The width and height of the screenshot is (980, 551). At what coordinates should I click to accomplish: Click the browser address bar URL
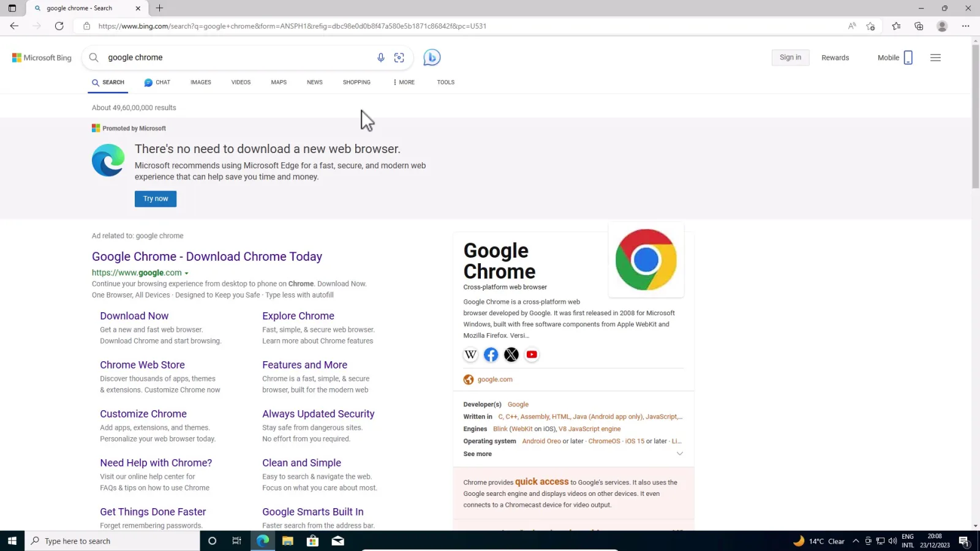(292, 26)
